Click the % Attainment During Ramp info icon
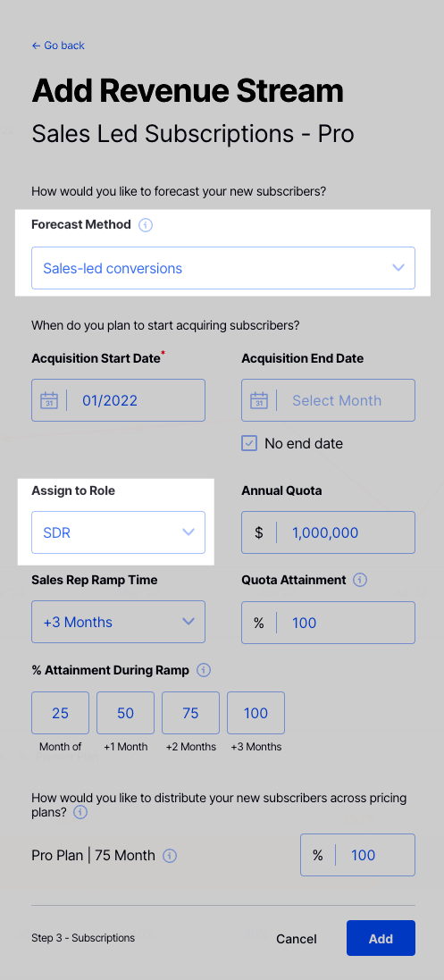Screen dimensions: 444x980 coord(204,671)
